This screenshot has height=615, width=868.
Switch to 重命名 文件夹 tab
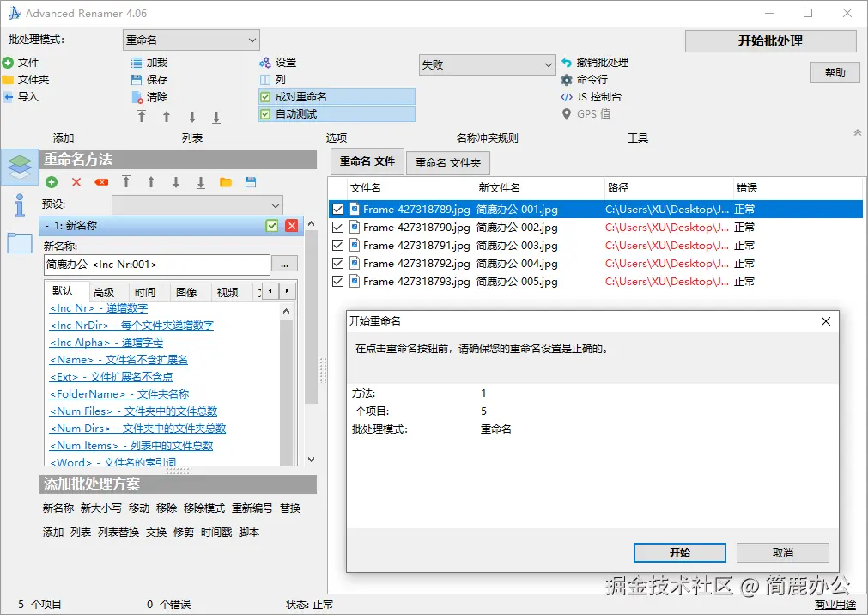pos(448,163)
